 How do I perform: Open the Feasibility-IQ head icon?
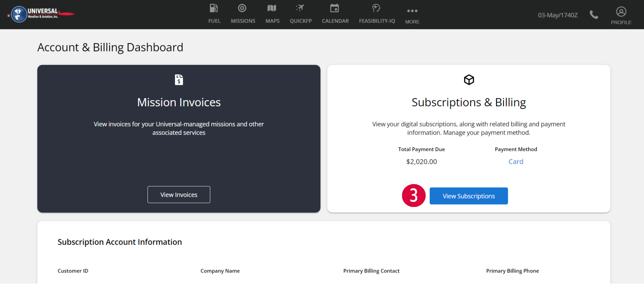(x=376, y=8)
